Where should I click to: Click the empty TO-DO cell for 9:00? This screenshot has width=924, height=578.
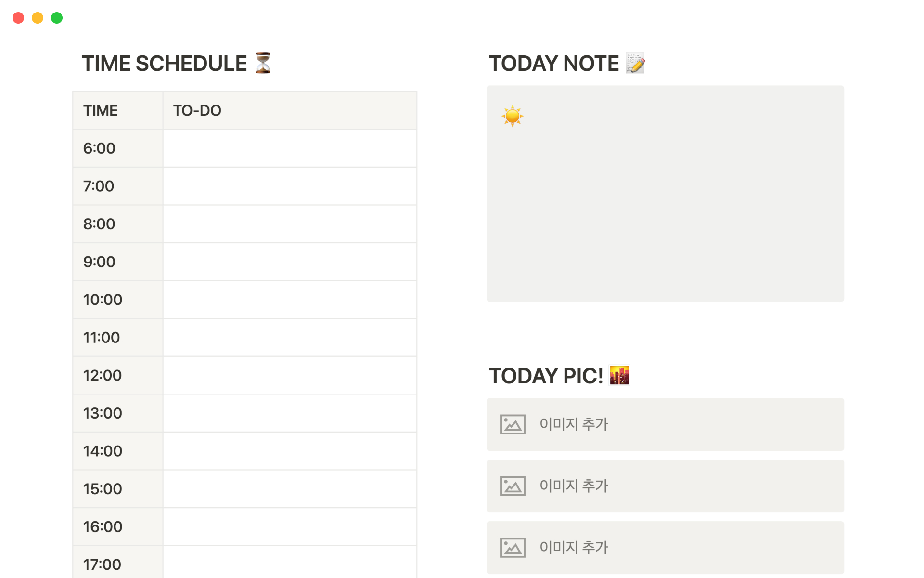tap(290, 262)
